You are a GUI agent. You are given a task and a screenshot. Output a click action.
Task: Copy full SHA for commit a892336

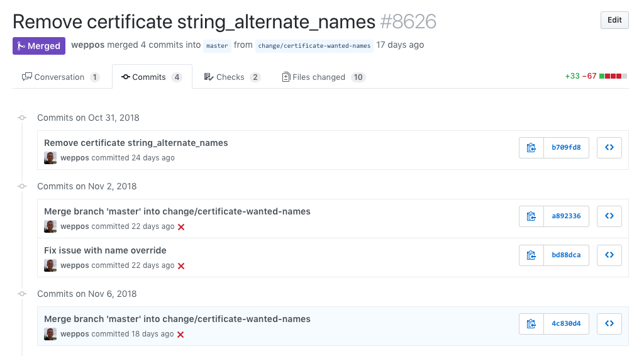click(531, 216)
